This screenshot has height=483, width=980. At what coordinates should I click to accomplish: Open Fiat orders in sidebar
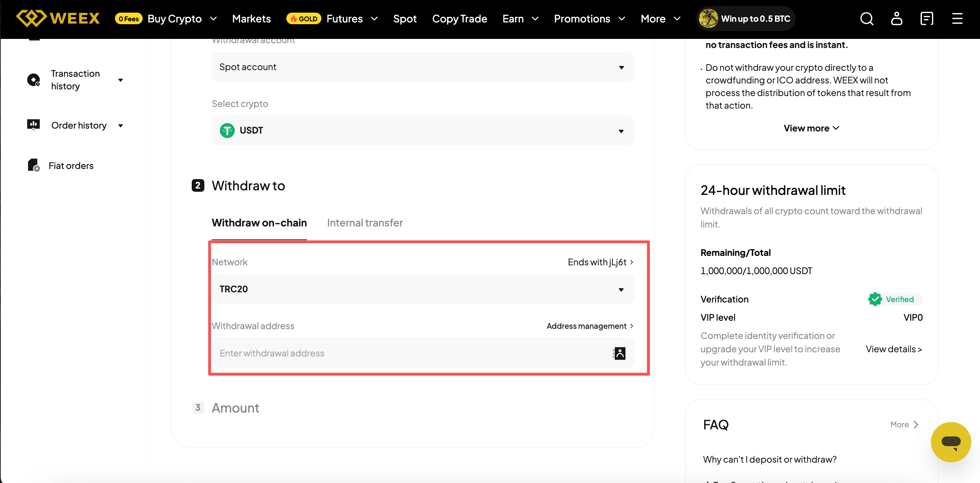[71, 165]
